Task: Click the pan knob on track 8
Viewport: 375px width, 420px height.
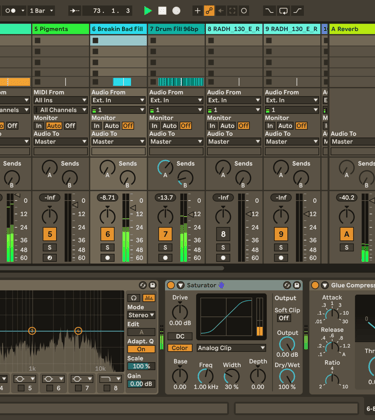Action: [223, 216]
